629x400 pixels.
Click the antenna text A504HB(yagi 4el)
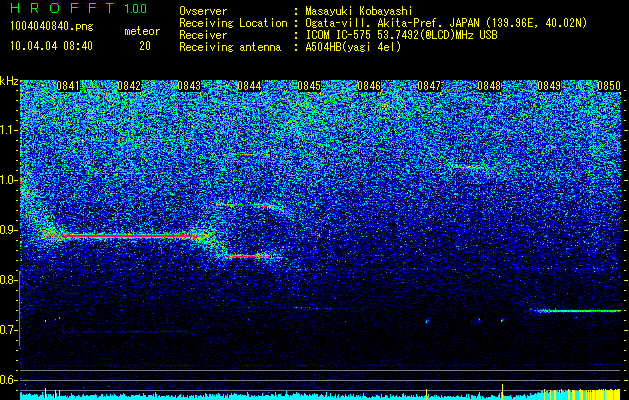(353, 47)
